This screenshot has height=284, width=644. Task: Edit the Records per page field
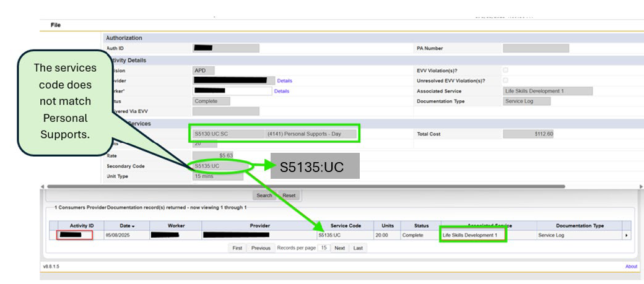coord(324,248)
